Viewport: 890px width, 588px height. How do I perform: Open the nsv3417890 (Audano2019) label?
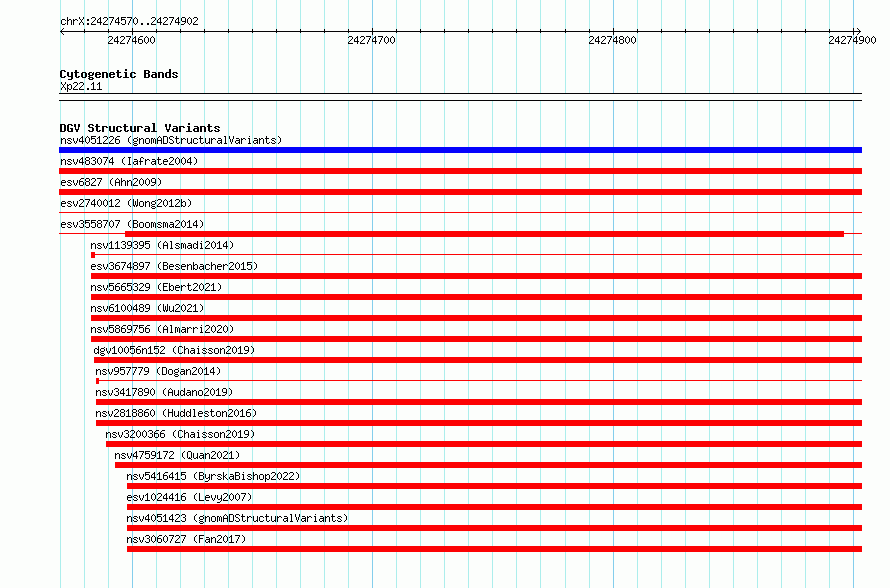(x=164, y=392)
